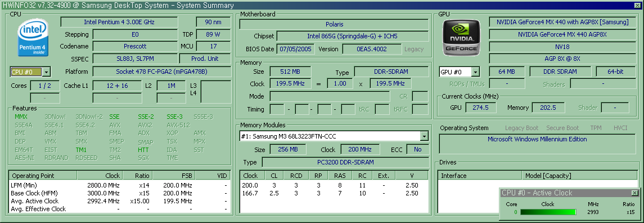Click the FSB column header

[174, 176]
